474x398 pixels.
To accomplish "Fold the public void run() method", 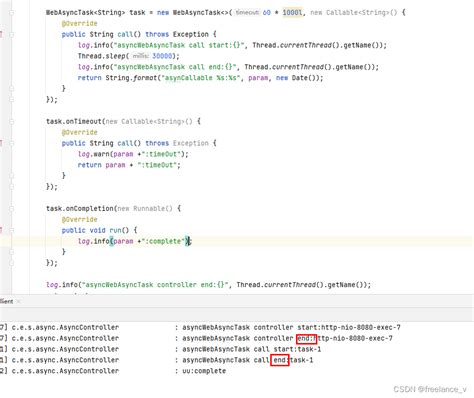I will [12, 230].
